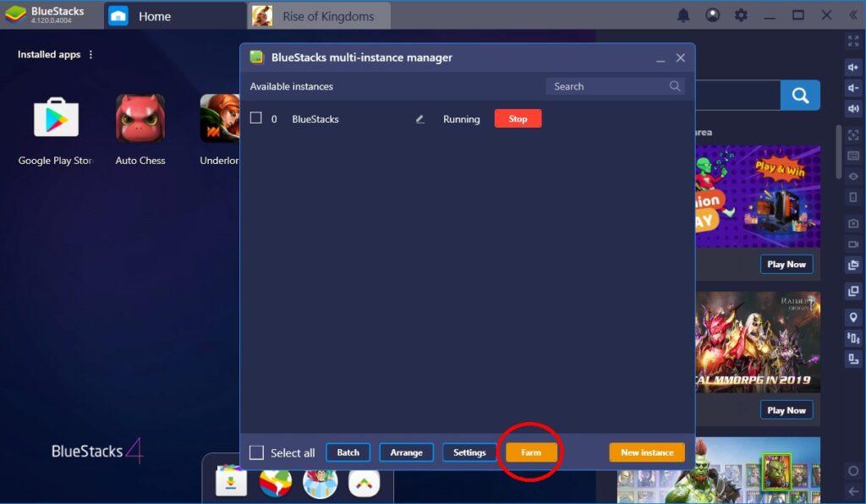
Task: Open Google Play Store app
Action: coord(56,118)
